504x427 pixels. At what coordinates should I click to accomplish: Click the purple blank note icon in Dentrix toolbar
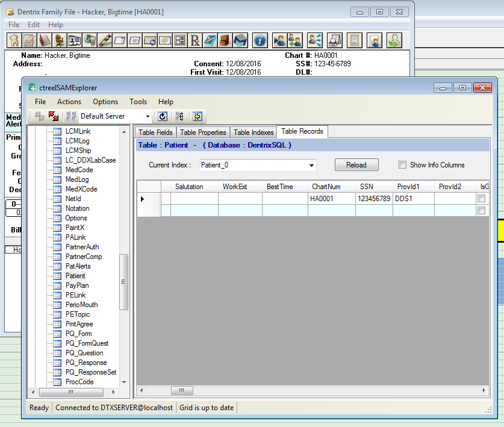pyautogui.click(x=120, y=40)
